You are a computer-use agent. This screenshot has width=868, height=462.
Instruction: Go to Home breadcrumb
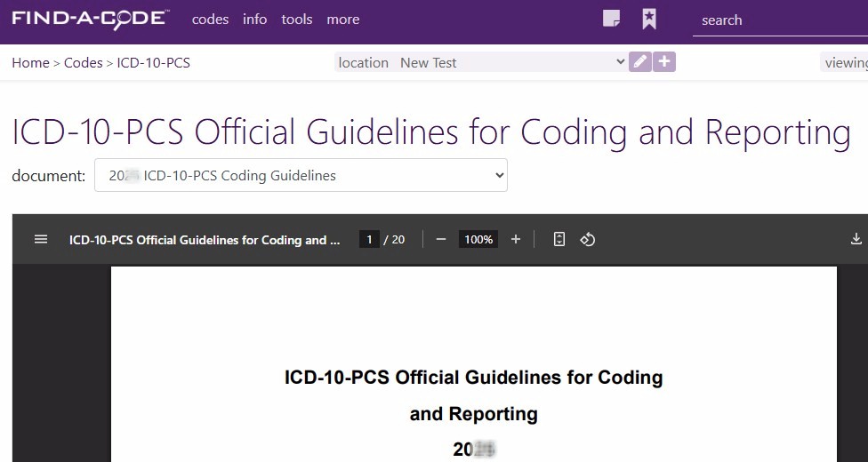[x=30, y=62]
